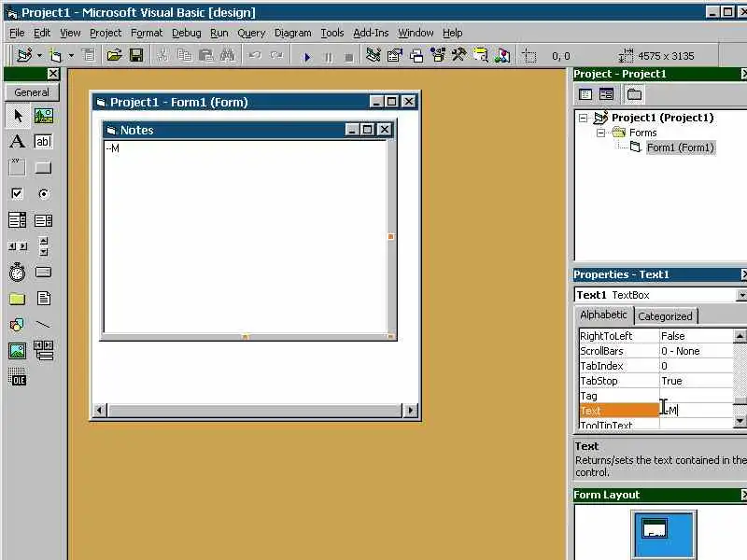Image resolution: width=747 pixels, height=560 pixels.
Task: Click View Code icon in Project panel
Action: (x=585, y=94)
